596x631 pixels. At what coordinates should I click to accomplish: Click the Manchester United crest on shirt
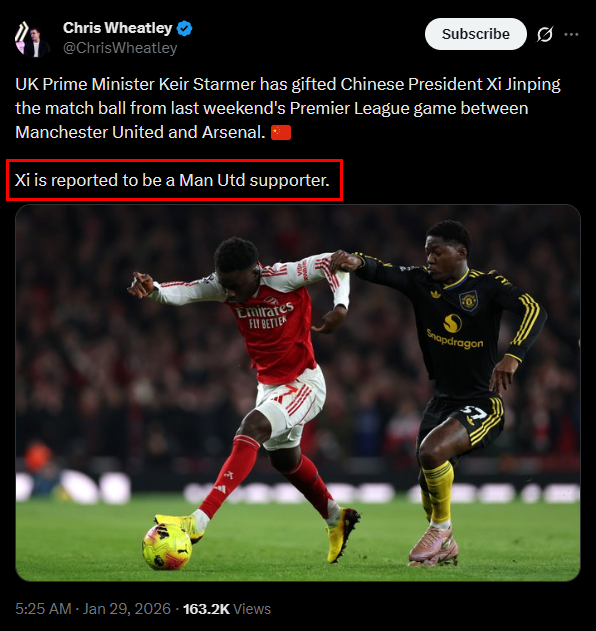(x=468, y=301)
